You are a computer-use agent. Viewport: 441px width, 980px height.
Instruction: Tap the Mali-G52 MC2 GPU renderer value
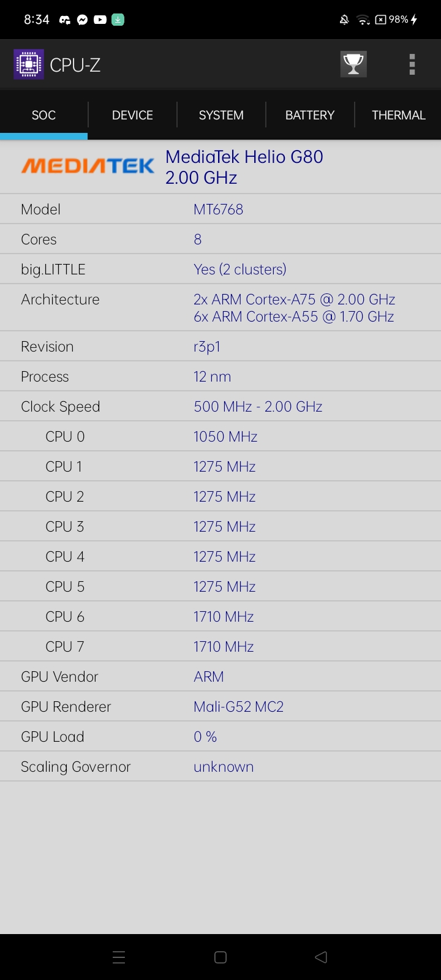tap(238, 706)
